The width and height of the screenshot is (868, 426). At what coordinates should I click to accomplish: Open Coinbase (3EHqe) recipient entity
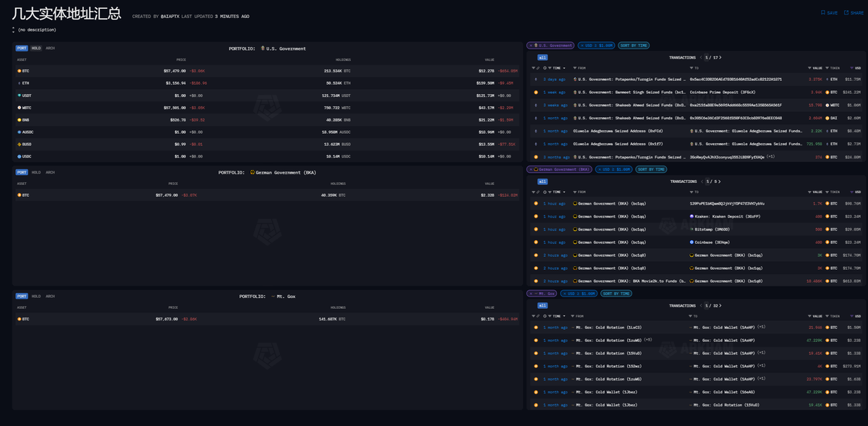712,242
